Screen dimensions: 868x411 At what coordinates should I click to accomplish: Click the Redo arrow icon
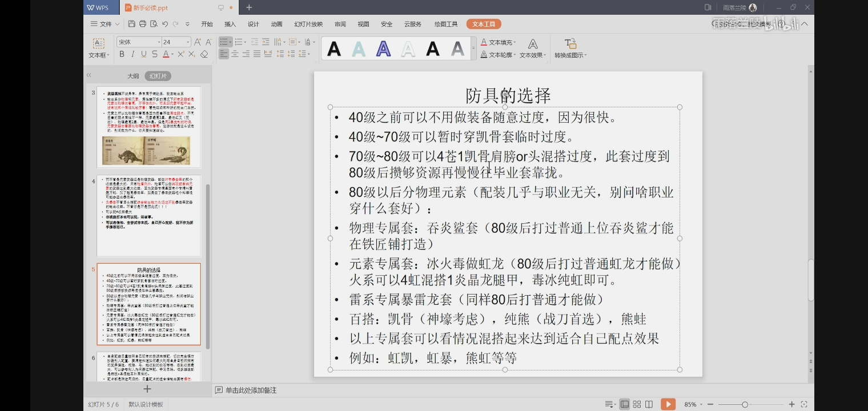coord(175,24)
